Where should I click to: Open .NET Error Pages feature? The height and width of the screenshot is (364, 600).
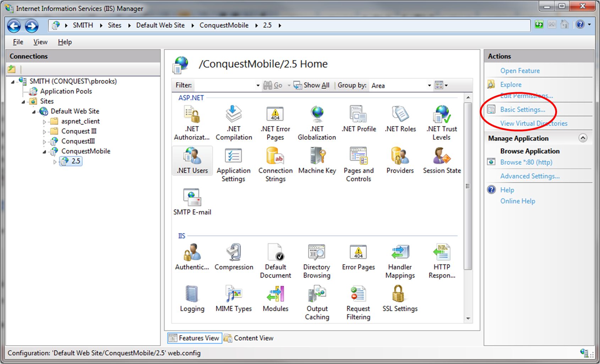tap(275, 123)
